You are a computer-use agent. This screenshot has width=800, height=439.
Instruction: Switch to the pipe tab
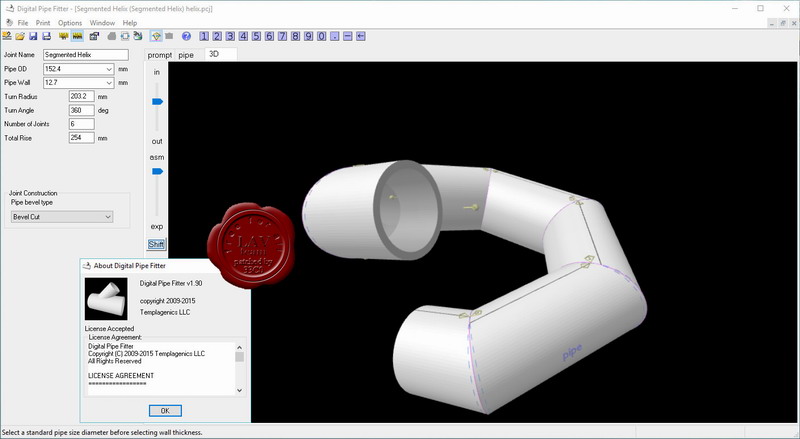point(186,55)
